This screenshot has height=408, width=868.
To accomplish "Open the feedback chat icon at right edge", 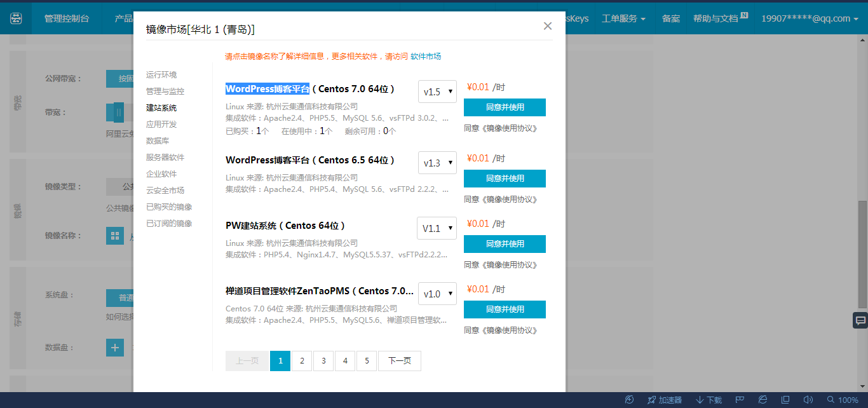I will pyautogui.click(x=860, y=320).
